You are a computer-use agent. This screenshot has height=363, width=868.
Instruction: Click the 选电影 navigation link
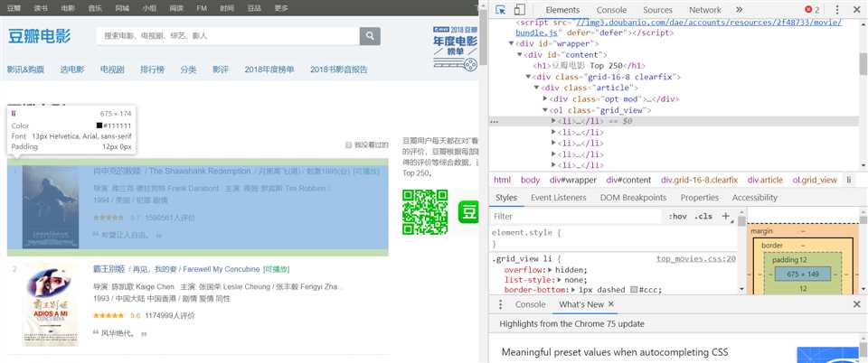(72, 70)
